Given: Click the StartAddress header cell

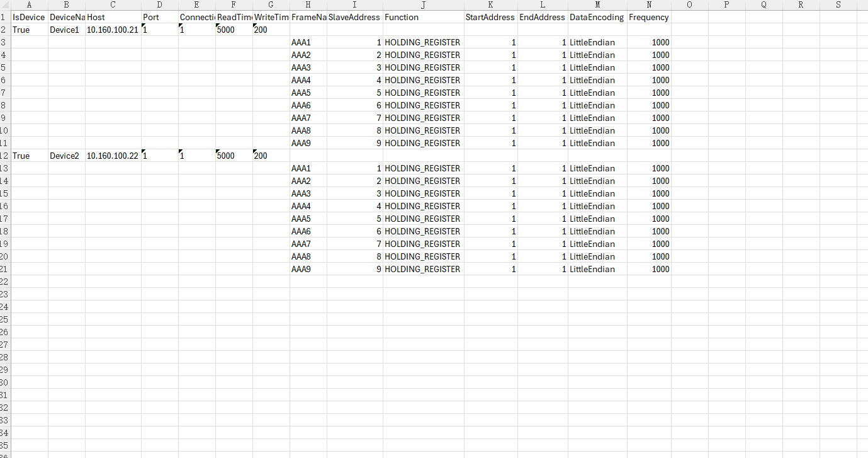Looking at the screenshot, I should [490, 17].
